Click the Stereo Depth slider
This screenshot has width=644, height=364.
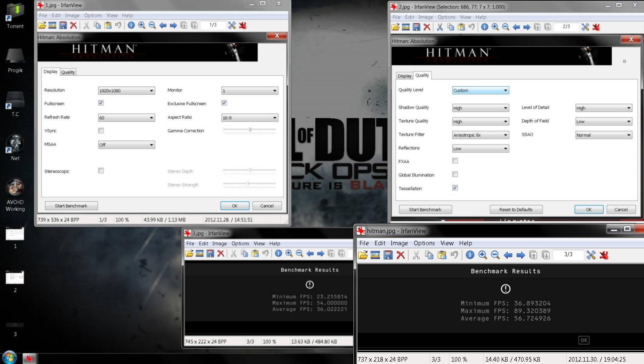click(x=250, y=171)
